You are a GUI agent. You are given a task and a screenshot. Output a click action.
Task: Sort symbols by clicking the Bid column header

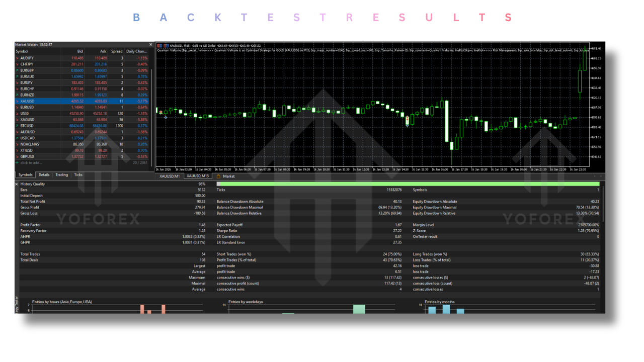point(80,51)
